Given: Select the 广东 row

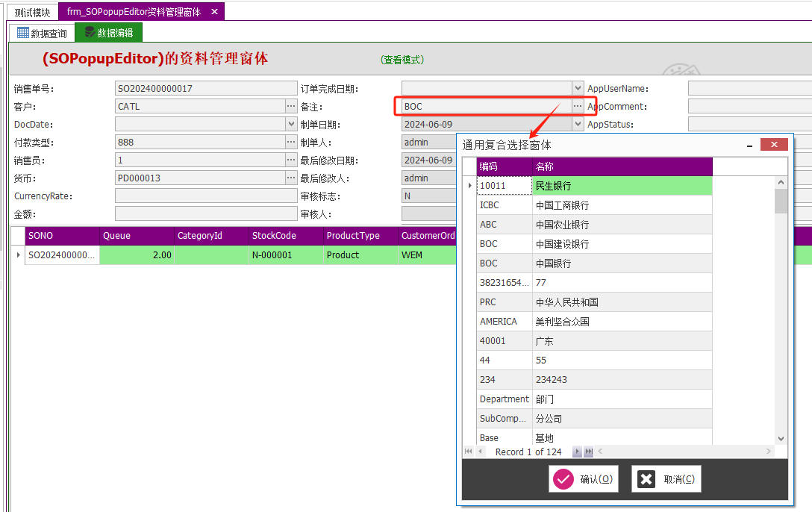Looking at the screenshot, I should coord(595,341).
